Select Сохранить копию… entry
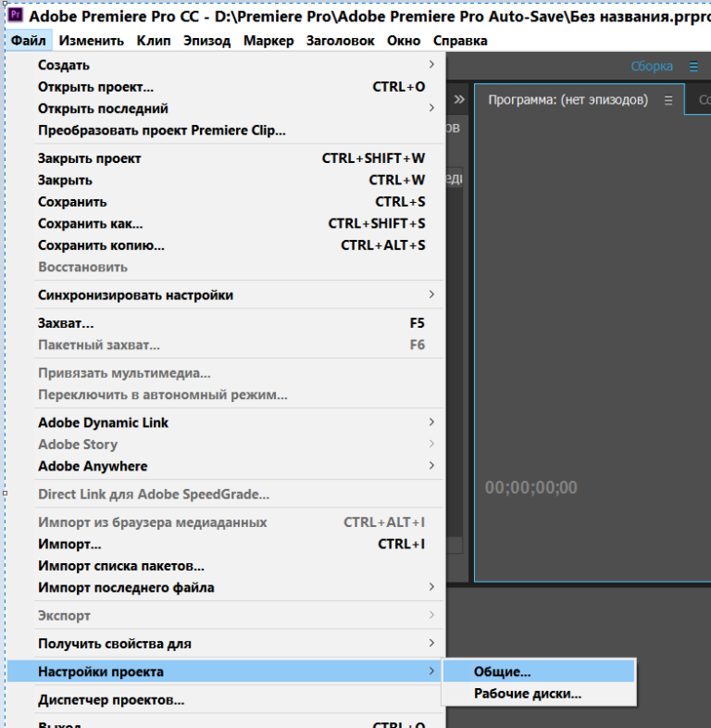The width and height of the screenshot is (711, 728). (225, 245)
